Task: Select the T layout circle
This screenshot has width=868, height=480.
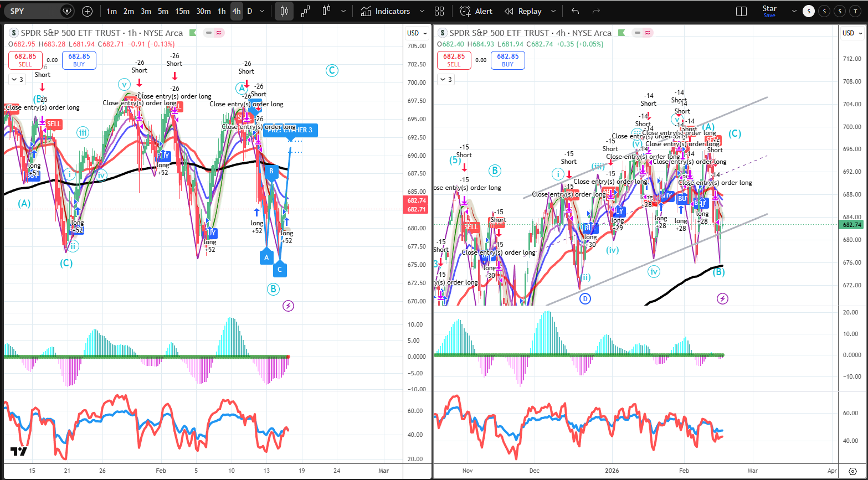Action: pos(856,11)
